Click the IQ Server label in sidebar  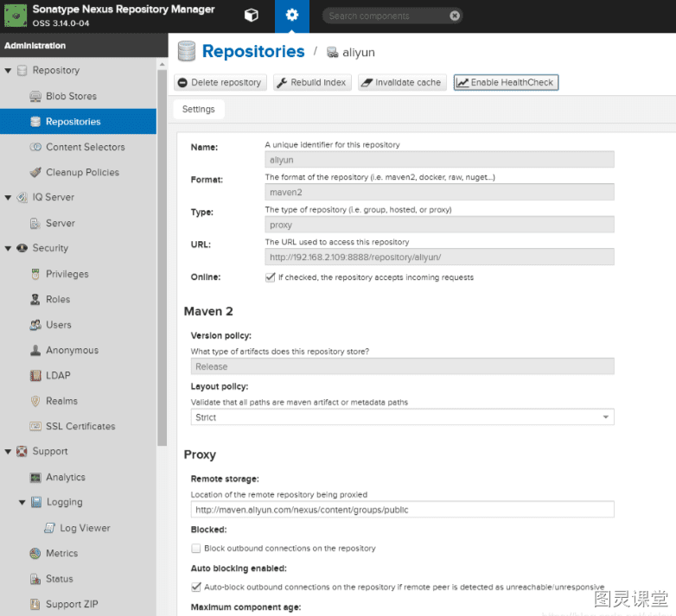[54, 197]
